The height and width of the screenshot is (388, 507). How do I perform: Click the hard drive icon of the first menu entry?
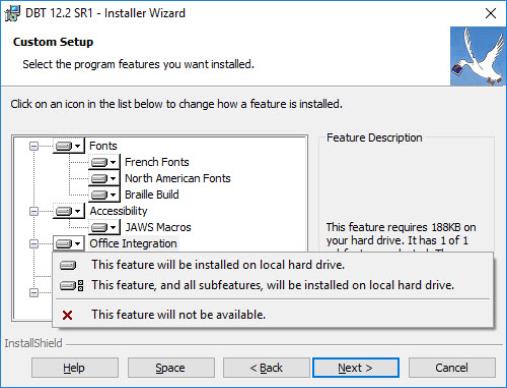[68, 265]
